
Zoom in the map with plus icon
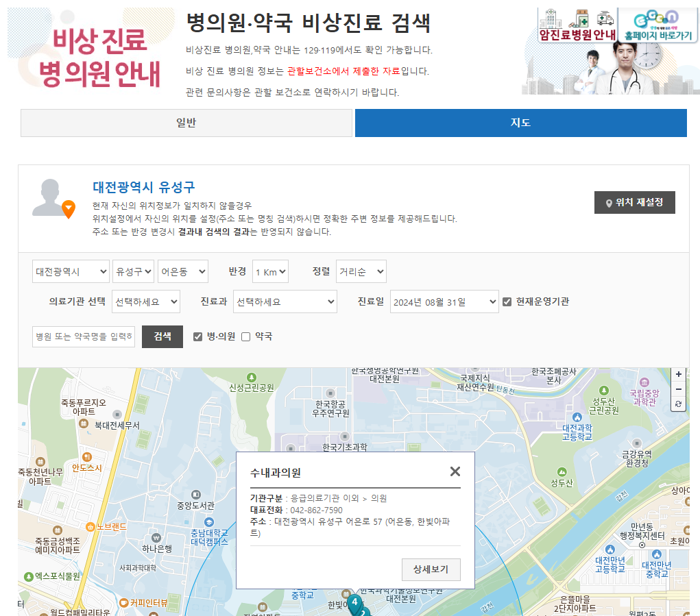(679, 374)
